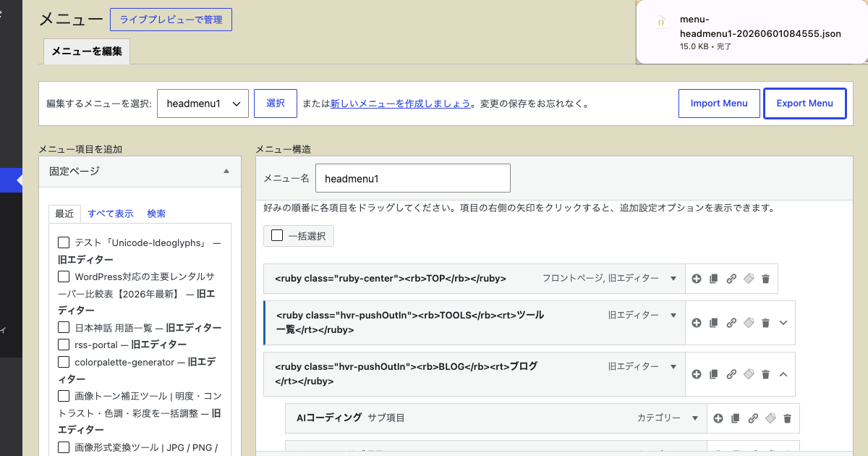Screen dimensions: 868x456
Task: Click the メニュー構造 label
Action: [x=283, y=149]
